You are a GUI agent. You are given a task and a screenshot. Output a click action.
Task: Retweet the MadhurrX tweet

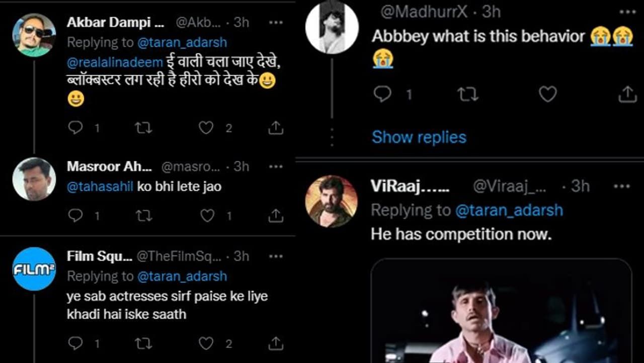(468, 94)
